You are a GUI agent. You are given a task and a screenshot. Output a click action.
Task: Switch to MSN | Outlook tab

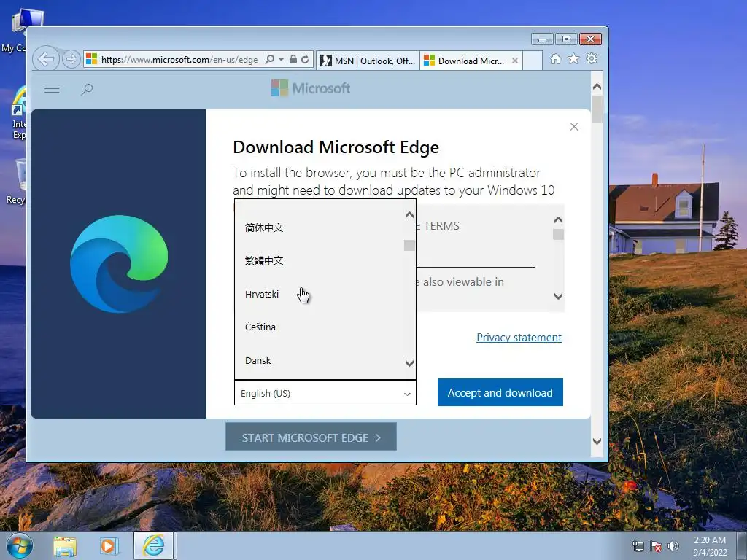(368, 61)
